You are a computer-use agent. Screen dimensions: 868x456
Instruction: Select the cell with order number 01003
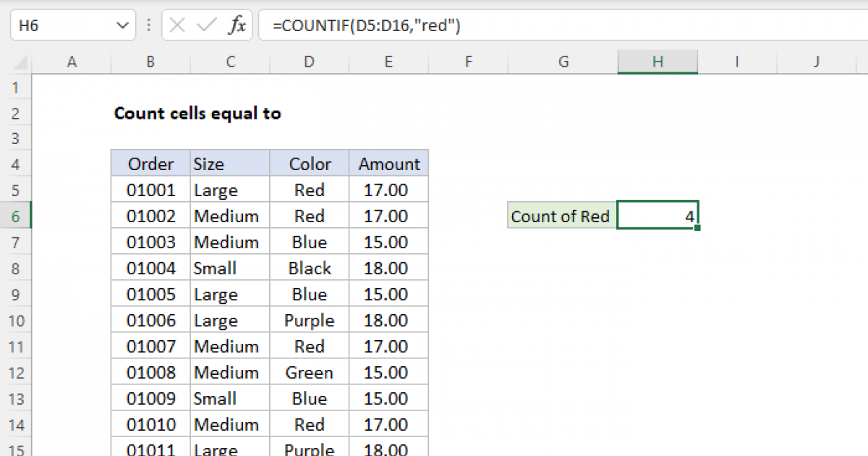[x=150, y=242]
